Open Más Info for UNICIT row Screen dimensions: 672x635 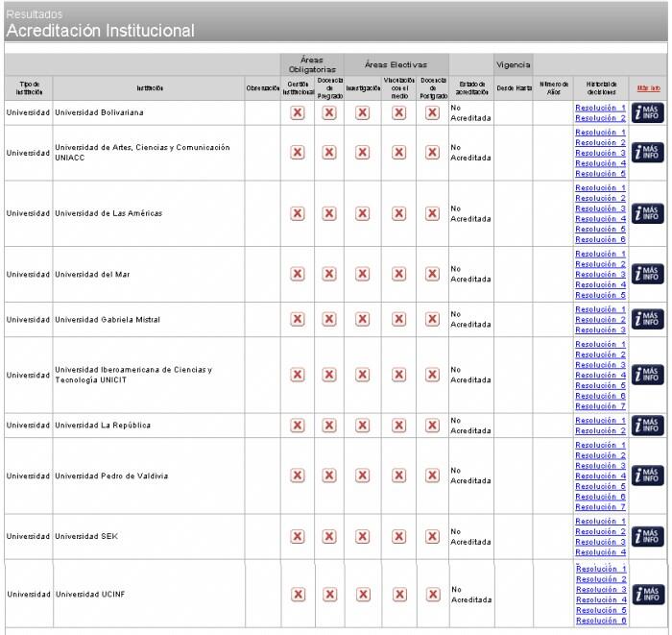(648, 376)
